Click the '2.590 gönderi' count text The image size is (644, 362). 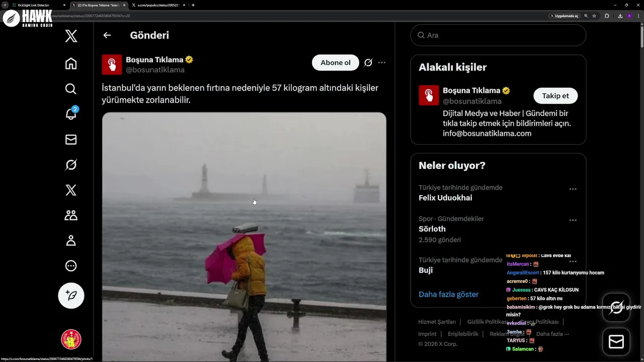440,240
